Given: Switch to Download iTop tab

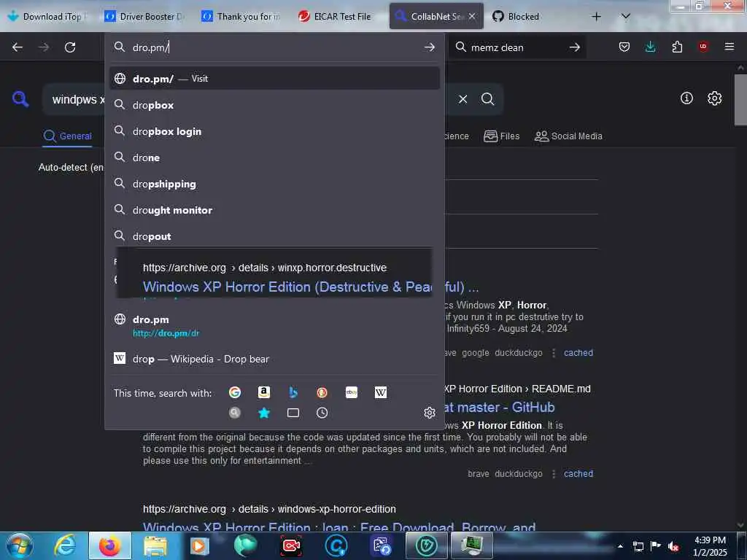Looking at the screenshot, I should tap(47, 17).
